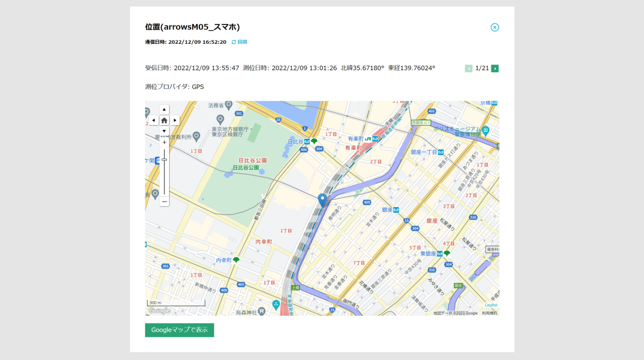644x360 pixels.
Task: Click 銀座一丁目 station icon
Action: [440, 152]
